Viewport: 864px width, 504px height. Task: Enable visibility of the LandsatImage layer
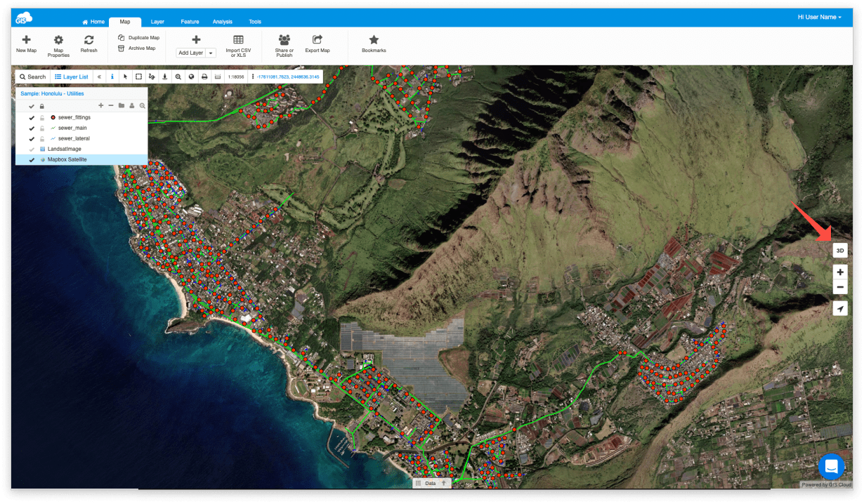(x=31, y=149)
